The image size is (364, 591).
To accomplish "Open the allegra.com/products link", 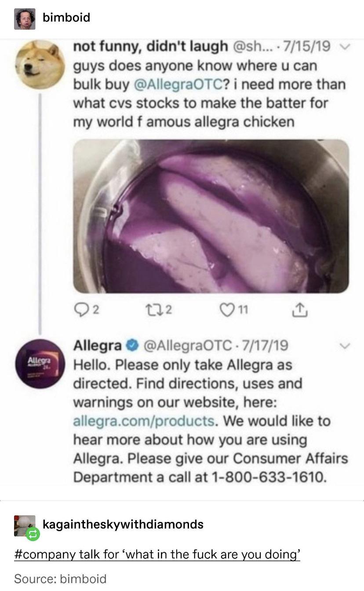I will point(144,421).
